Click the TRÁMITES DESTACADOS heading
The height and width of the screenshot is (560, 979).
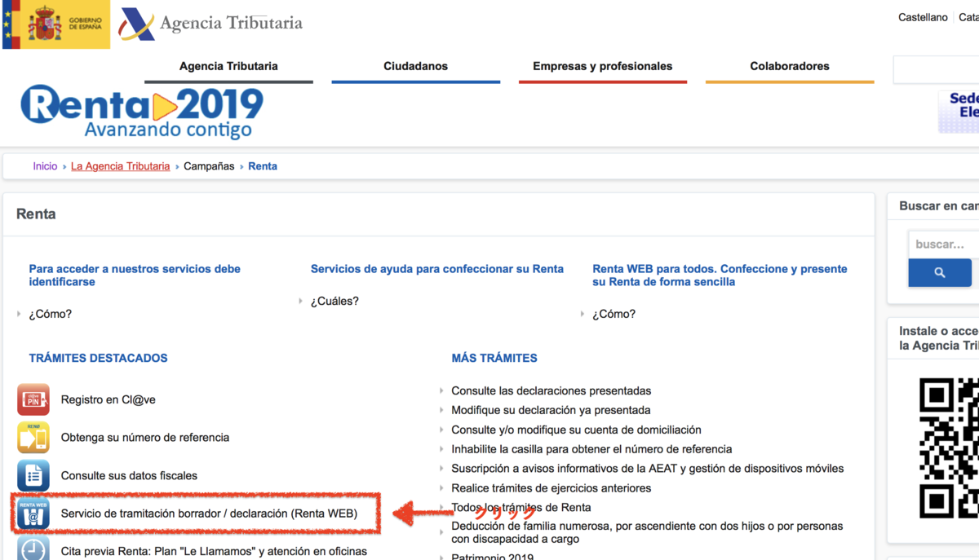[98, 358]
